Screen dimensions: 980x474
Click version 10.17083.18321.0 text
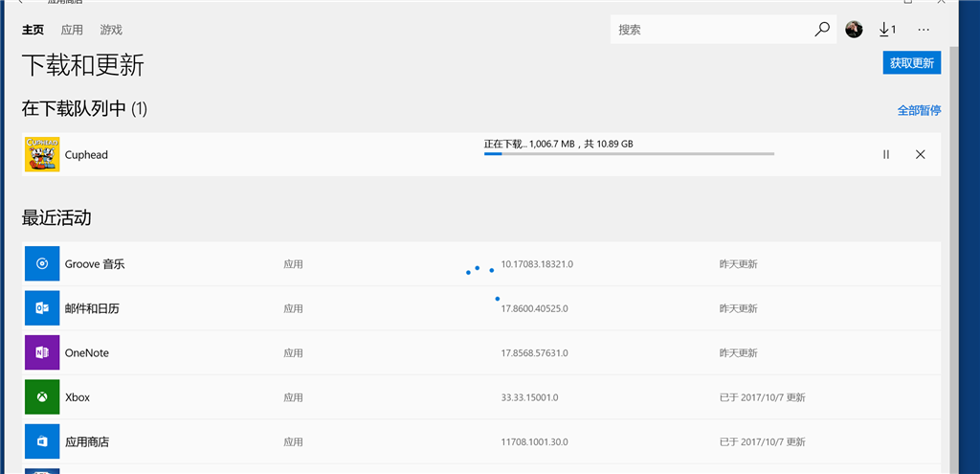(x=537, y=264)
